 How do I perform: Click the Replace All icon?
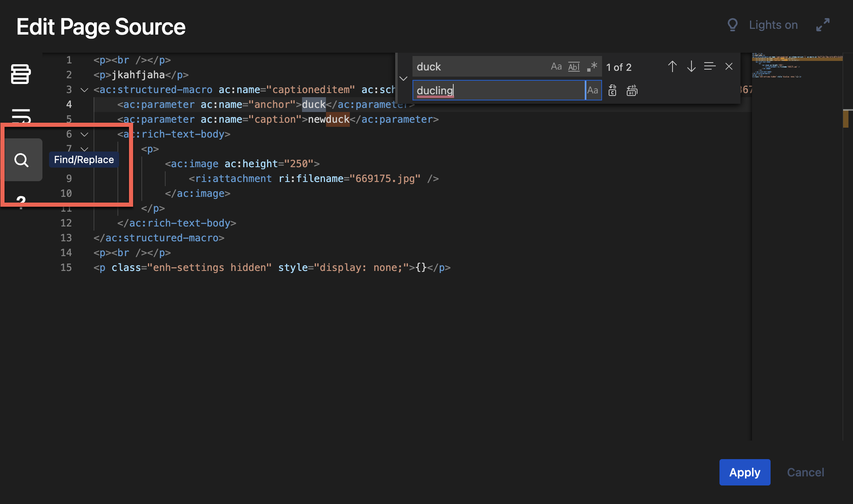click(x=632, y=90)
